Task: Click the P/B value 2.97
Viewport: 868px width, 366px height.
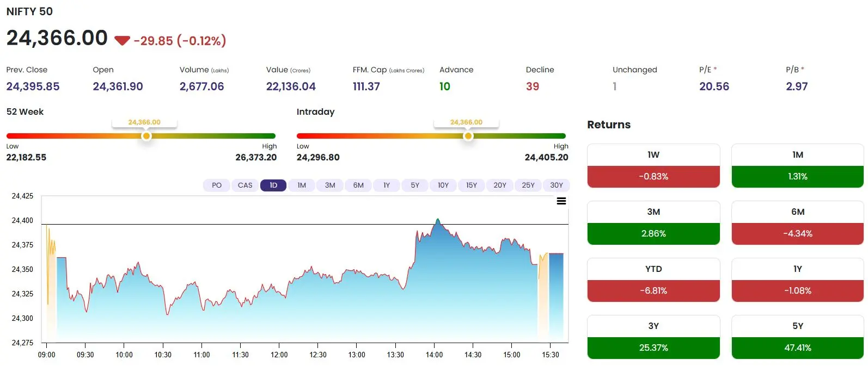Action: click(x=797, y=86)
